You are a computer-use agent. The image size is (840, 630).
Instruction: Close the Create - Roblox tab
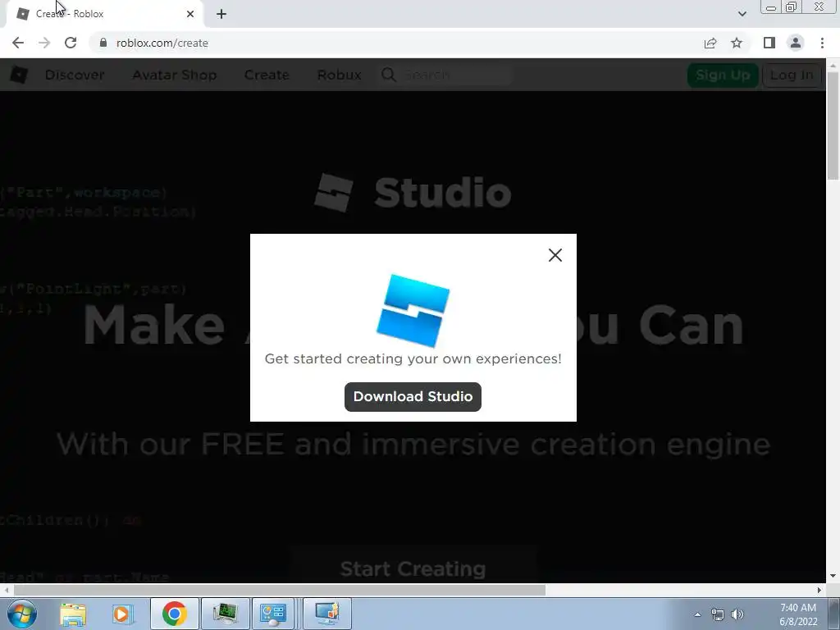[190, 14]
